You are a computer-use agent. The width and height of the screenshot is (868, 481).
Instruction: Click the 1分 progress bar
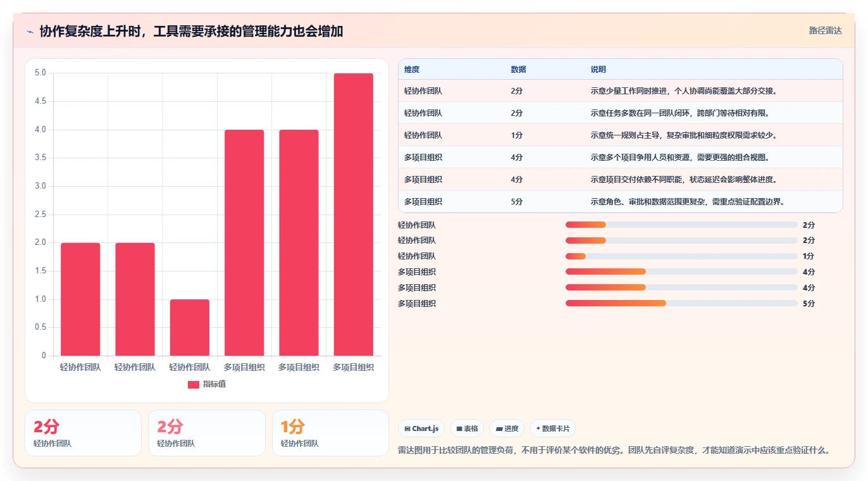tap(681, 256)
